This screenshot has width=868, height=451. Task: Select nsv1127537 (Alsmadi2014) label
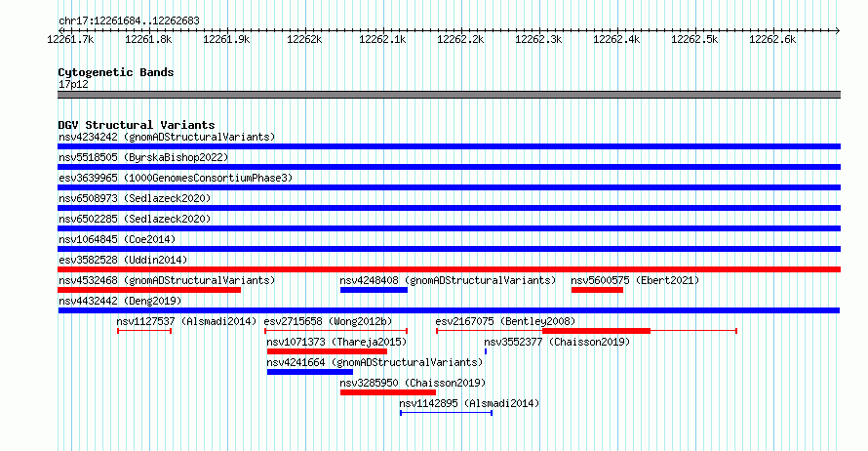(186, 321)
